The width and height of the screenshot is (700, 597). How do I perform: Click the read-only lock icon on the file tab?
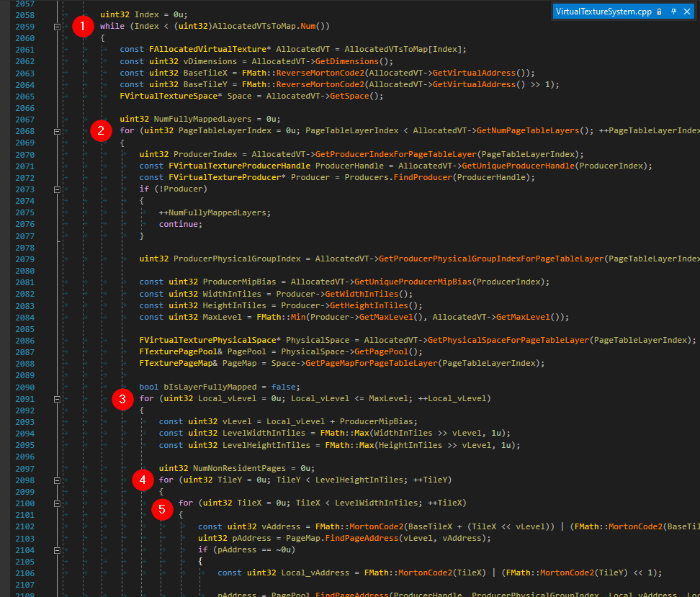[659, 12]
